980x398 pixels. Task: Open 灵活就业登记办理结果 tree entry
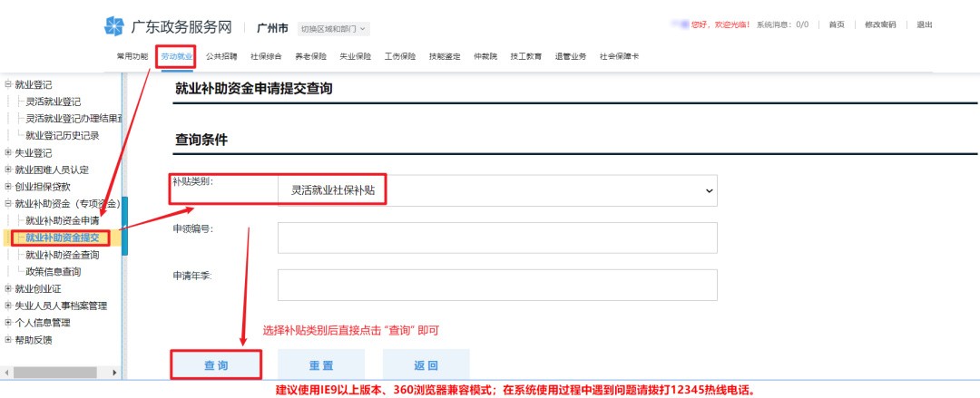(x=73, y=119)
